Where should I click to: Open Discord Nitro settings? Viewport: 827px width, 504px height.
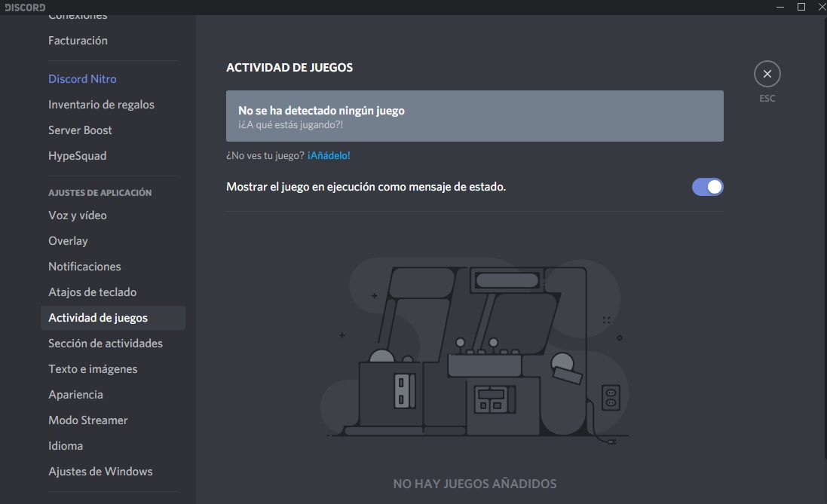coord(82,79)
